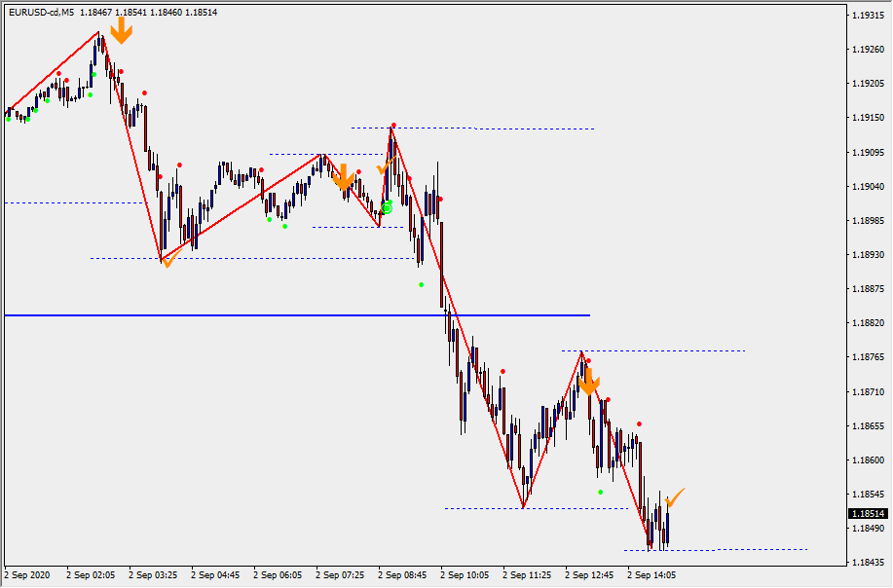The image size is (893, 588).
Task: Click the orange down arrow below the 1.18765 swing high
Action: pos(588,380)
